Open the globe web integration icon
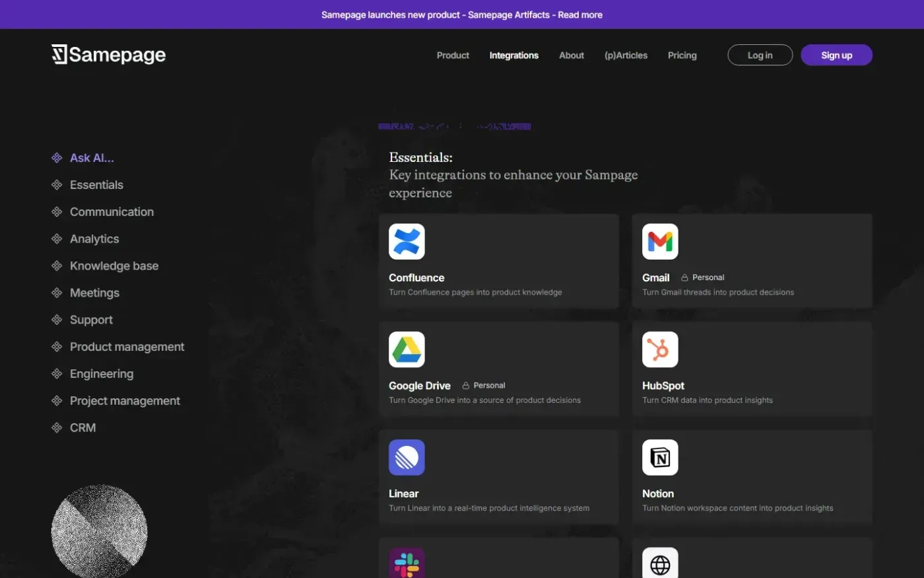Image resolution: width=924 pixels, height=578 pixels. 660,563
